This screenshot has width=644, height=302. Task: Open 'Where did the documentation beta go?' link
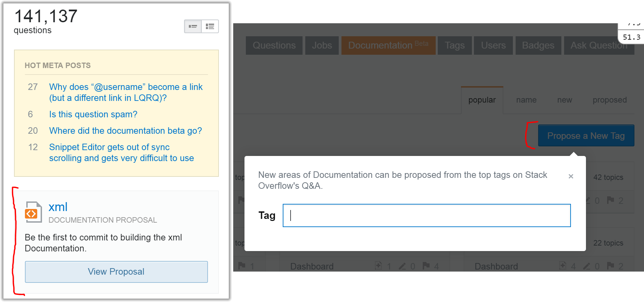(125, 131)
